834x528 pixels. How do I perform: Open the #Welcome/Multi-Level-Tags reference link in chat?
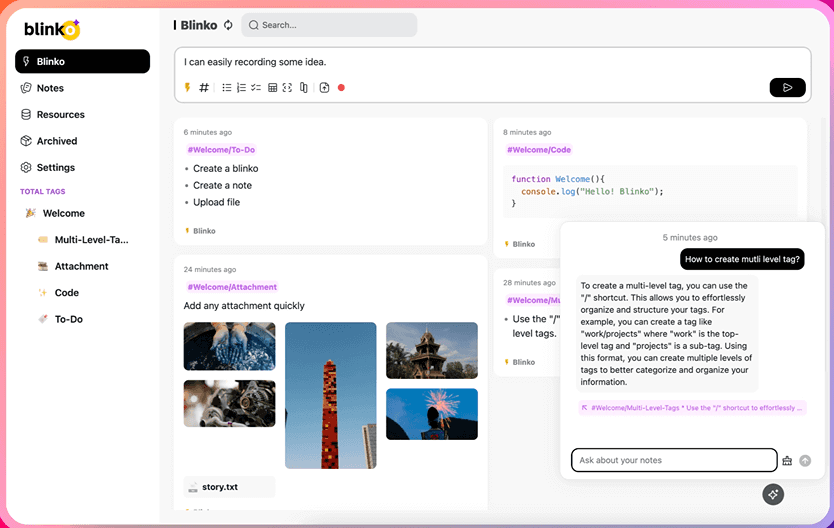pyautogui.click(x=692, y=408)
